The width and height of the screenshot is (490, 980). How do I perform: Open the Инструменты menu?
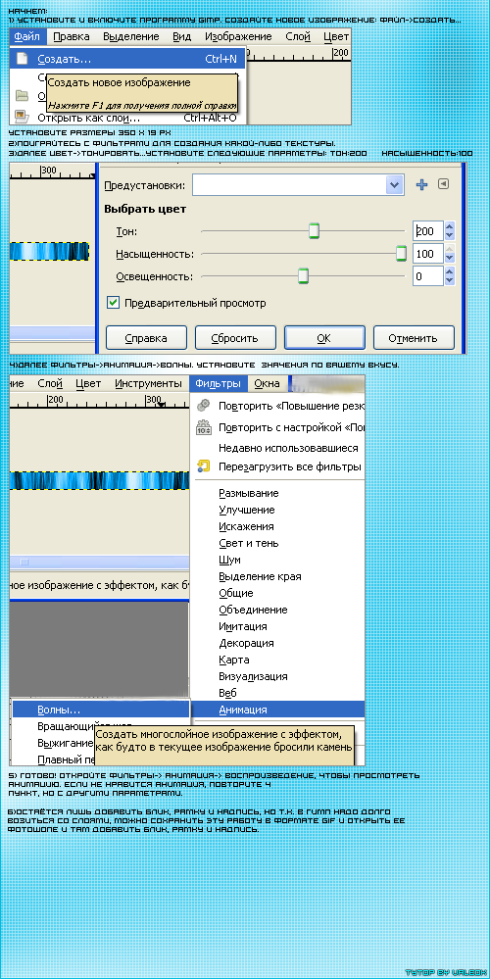click(148, 383)
